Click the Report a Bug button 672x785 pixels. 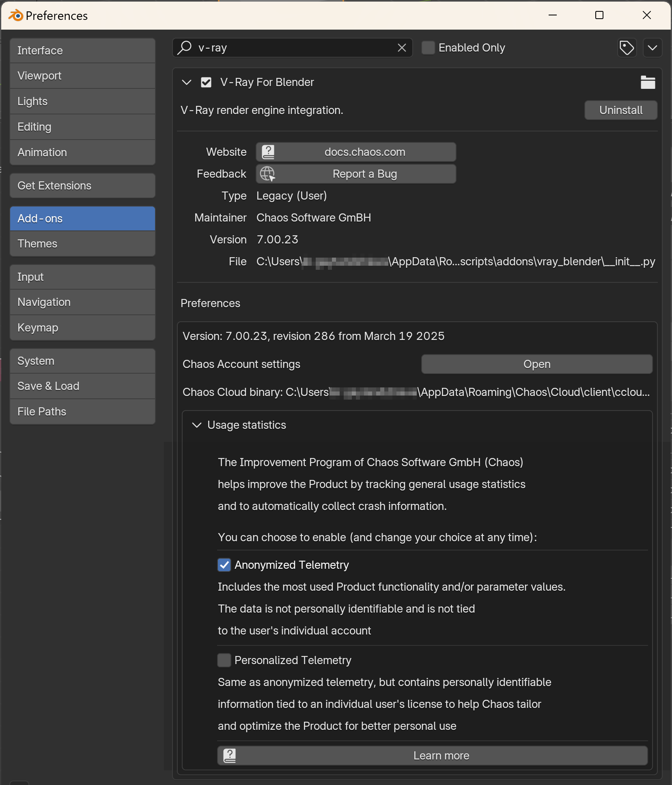coord(356,174)
